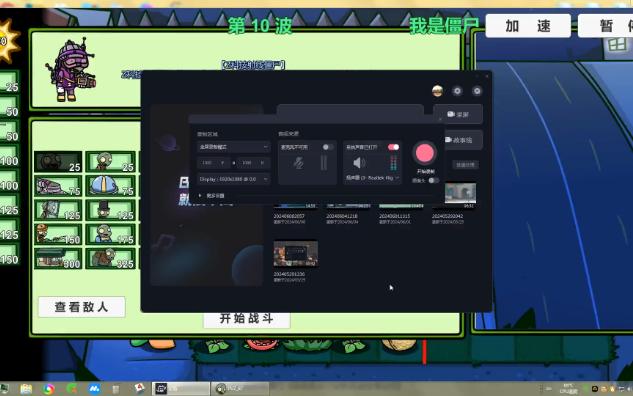Click the 查看敌人 button

coord(82,307)
